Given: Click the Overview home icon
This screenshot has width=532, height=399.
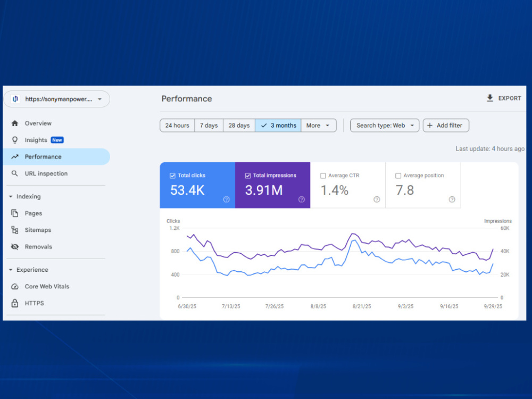Looking at the screenshot, I should click(x=14, y=123).
